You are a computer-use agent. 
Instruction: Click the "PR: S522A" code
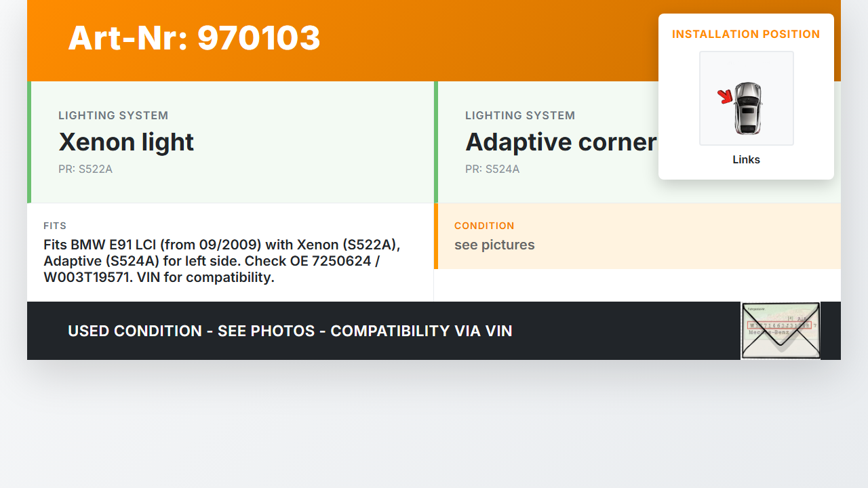(x=85, y=169)
